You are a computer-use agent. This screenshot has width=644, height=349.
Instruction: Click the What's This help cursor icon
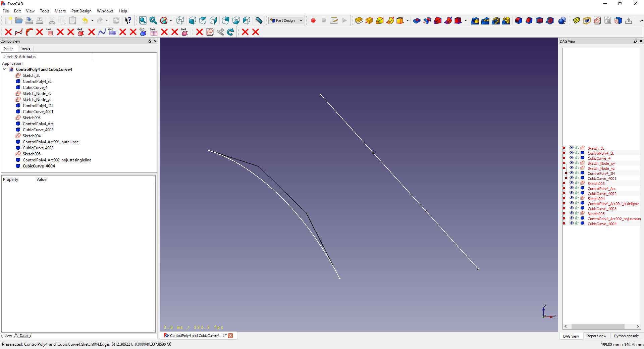coord(128,20)
